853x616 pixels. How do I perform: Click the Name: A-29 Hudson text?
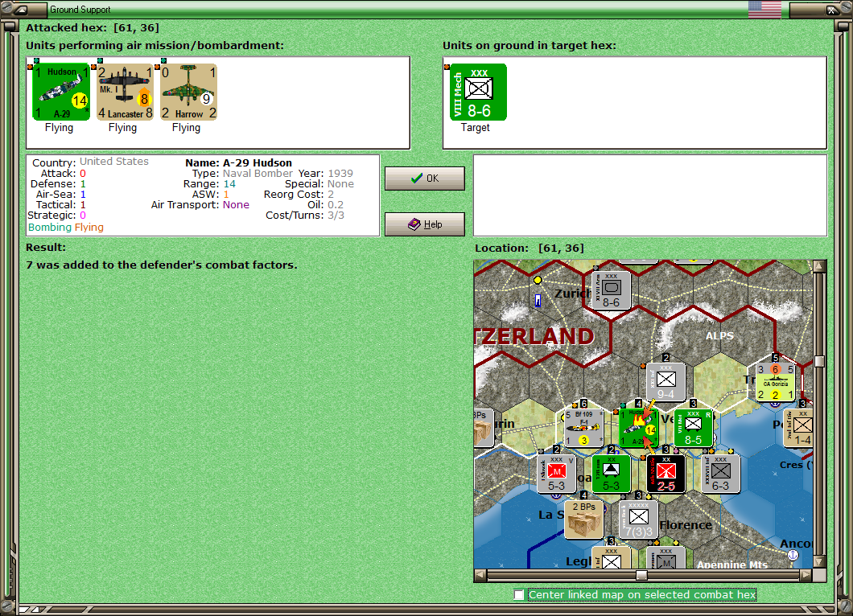click(x=238, y=162)
